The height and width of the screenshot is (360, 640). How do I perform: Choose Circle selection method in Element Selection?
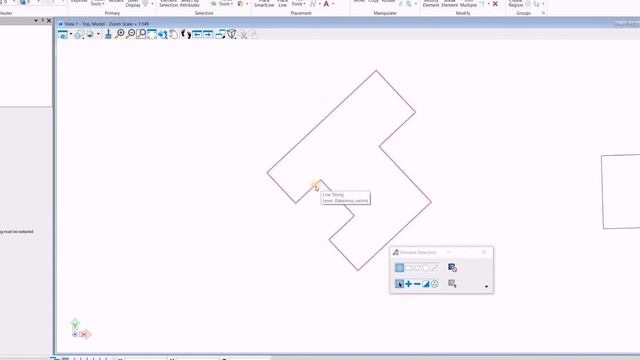point(426,268)
